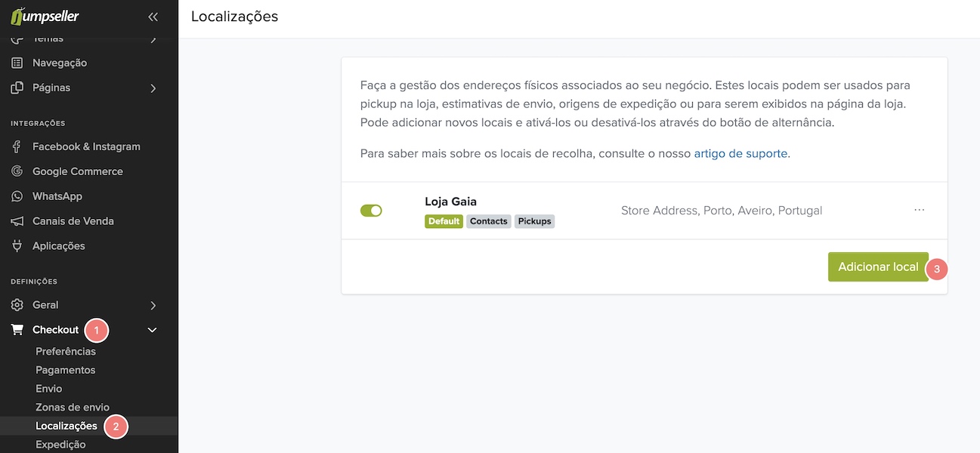Disable the Loja Gaia location toggle

371,211
